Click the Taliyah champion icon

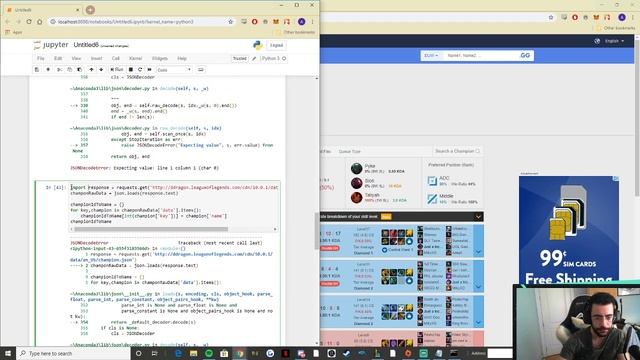[356, 198]
